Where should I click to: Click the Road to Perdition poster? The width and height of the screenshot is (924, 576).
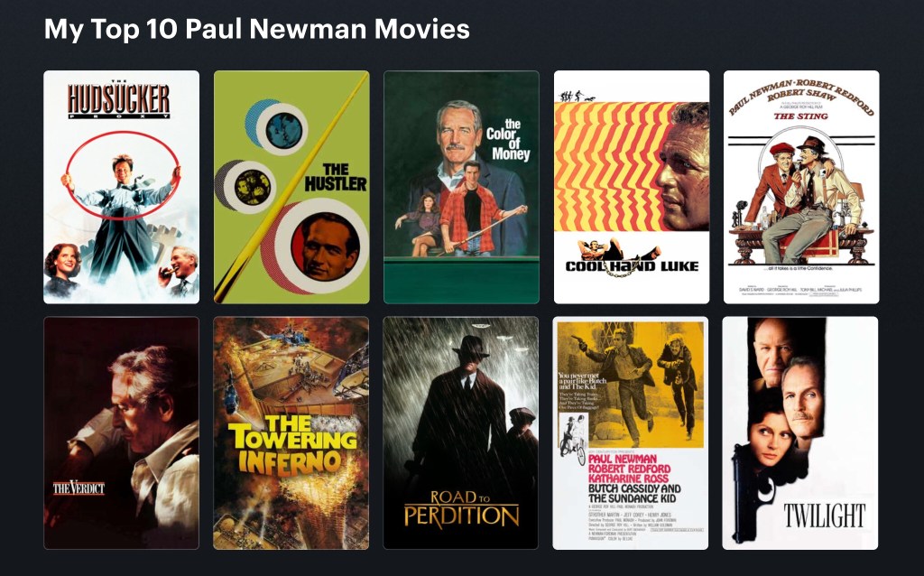coord(461,433)
